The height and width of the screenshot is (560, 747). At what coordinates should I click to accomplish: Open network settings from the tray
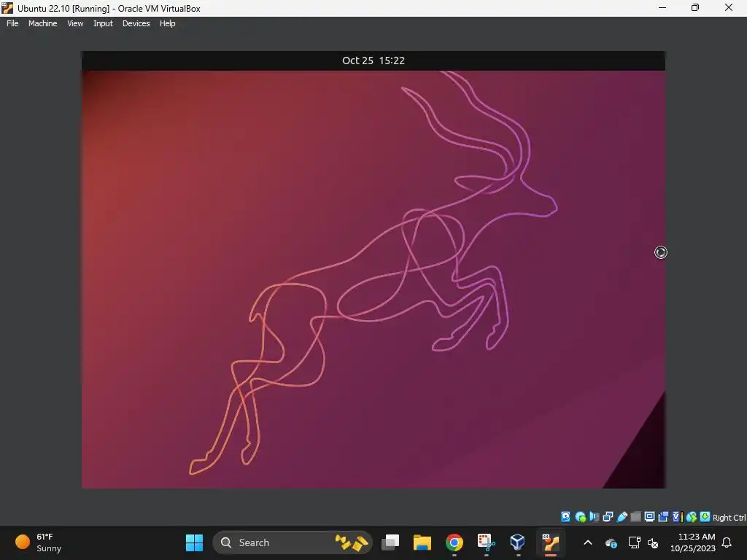click(634, 542)
